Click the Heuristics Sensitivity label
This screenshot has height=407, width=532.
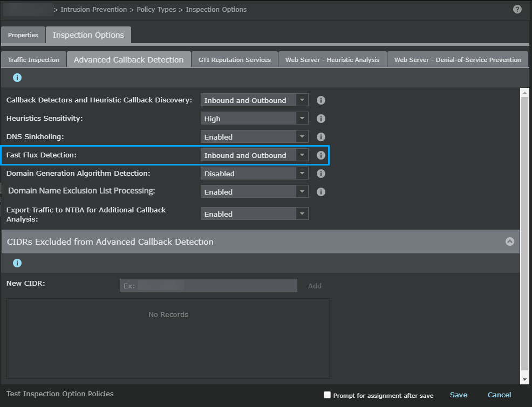(44, 118)
